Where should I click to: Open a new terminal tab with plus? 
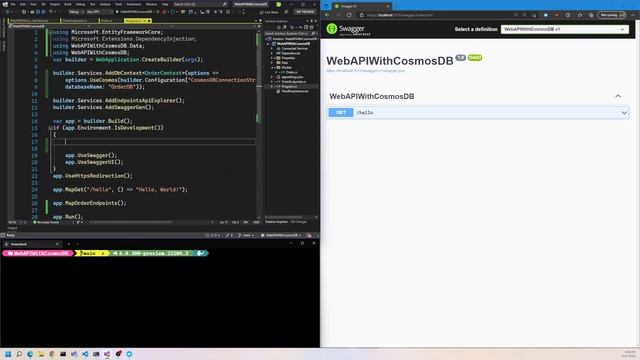(69, 244)
